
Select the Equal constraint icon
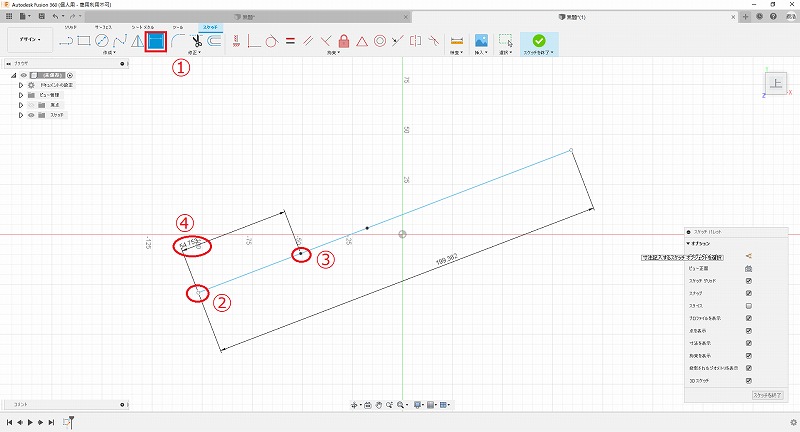tap(289, 41)
